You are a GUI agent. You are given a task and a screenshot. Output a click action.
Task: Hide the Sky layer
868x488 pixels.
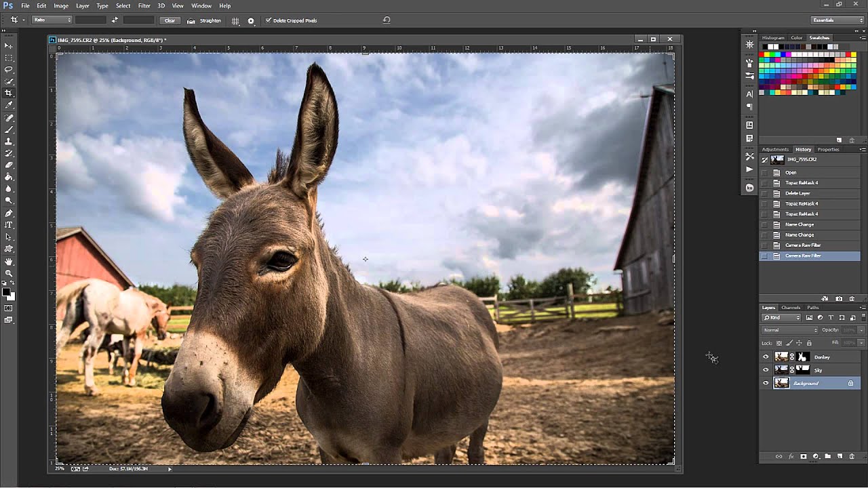766,370
